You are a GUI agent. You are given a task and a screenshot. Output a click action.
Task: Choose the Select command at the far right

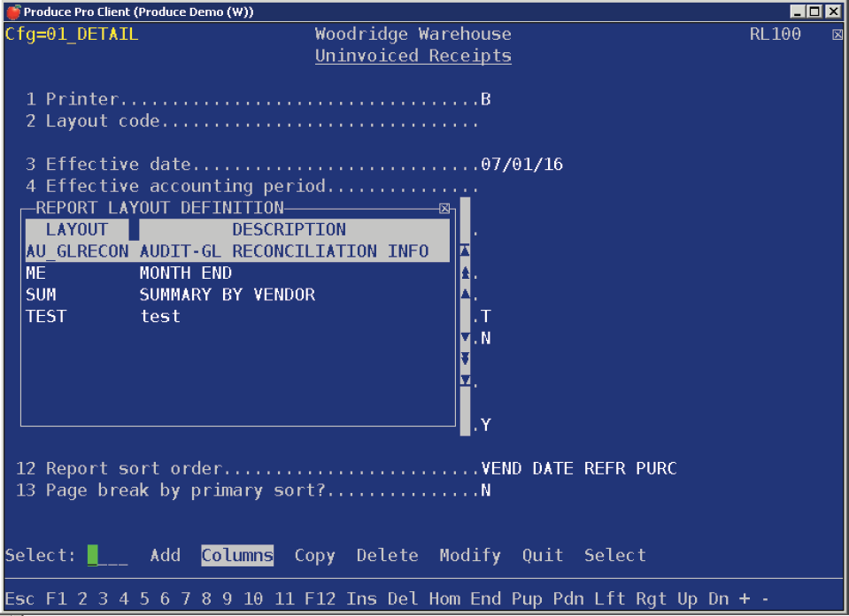615,555
